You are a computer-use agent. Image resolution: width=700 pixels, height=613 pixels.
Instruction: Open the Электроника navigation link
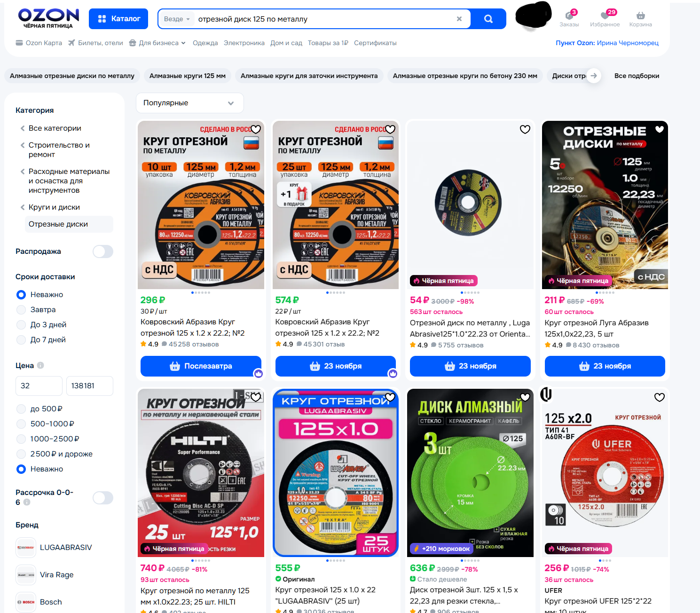point(244,43)
